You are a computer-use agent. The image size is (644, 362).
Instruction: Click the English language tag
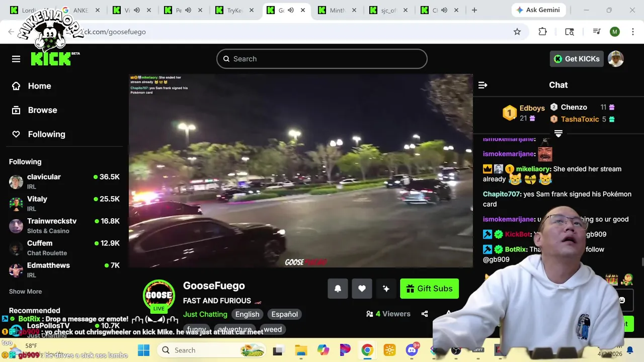pyautogui.click(x=248, y=314)
